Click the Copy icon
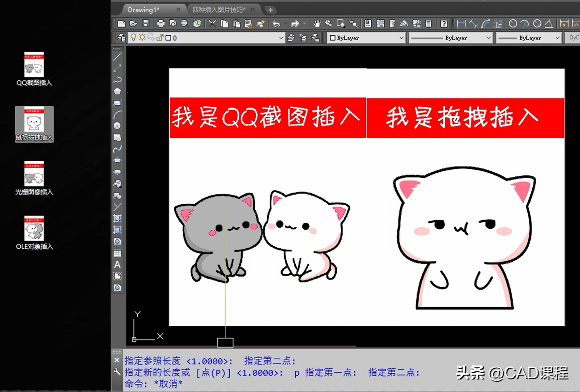Image resolution: width=580 pixels, height=392 pixels. click(225, 23)
